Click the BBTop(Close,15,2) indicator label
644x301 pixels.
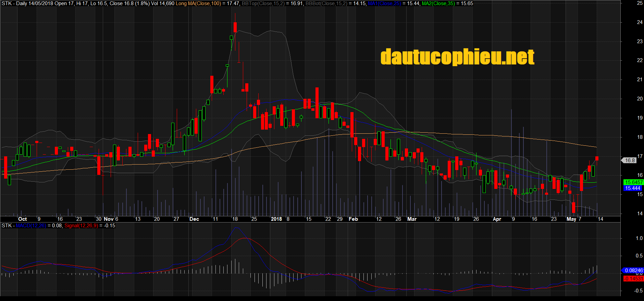263,3
